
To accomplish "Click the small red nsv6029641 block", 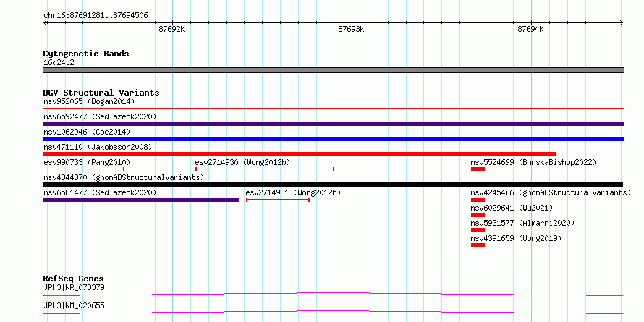I will 478,215.
